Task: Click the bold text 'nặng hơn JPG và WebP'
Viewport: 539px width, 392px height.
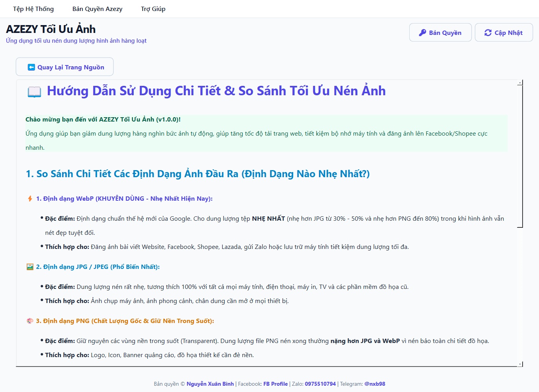Action: (x=365, y=341)
